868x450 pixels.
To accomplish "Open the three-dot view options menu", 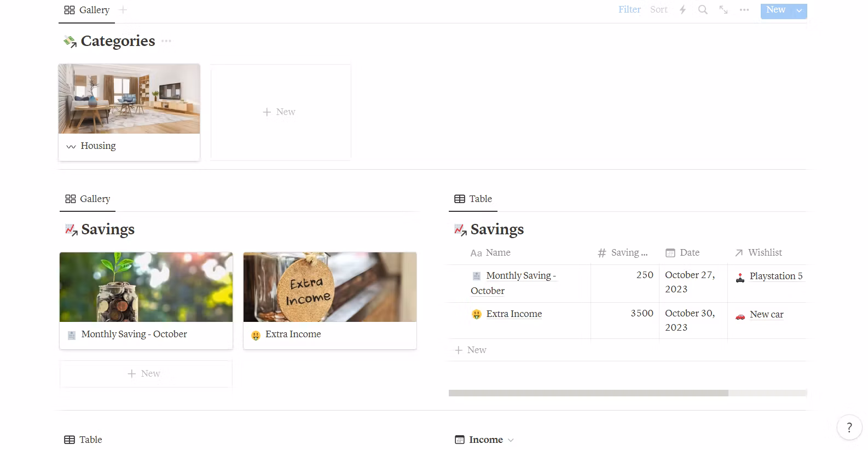I will point(744,10).
